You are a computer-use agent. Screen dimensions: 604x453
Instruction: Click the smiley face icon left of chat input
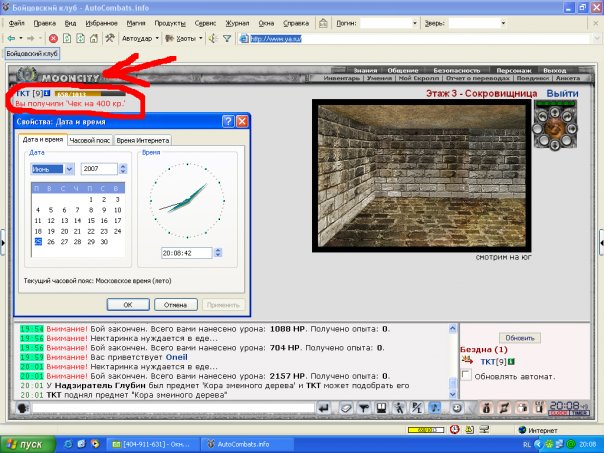click(23, 408)
